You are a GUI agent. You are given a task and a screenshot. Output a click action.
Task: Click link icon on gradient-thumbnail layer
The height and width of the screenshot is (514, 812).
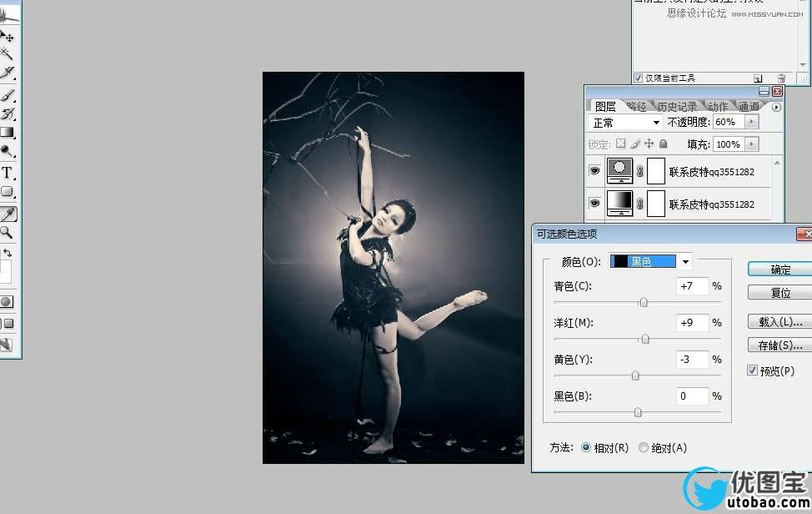[x=640, y=204]
